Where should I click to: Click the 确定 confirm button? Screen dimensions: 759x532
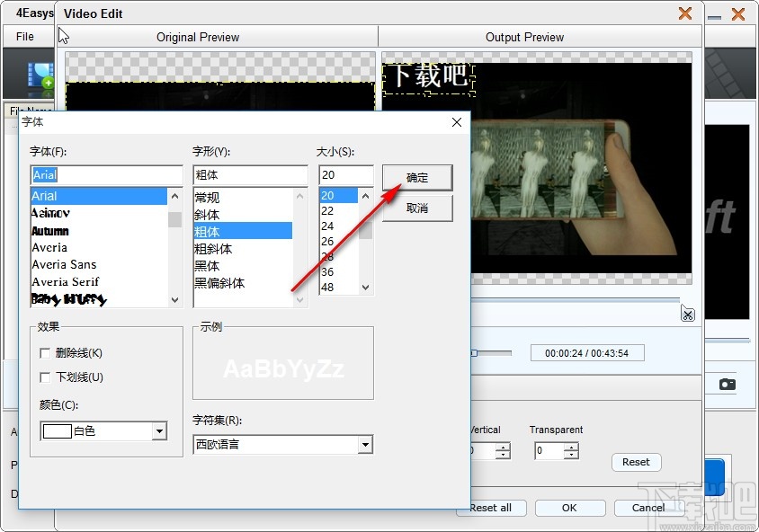pyautogui.click(x=417, y=178)
